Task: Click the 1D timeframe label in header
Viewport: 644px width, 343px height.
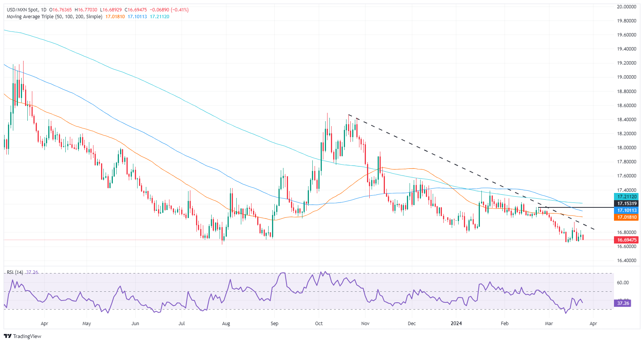Action: pos(43,10)
